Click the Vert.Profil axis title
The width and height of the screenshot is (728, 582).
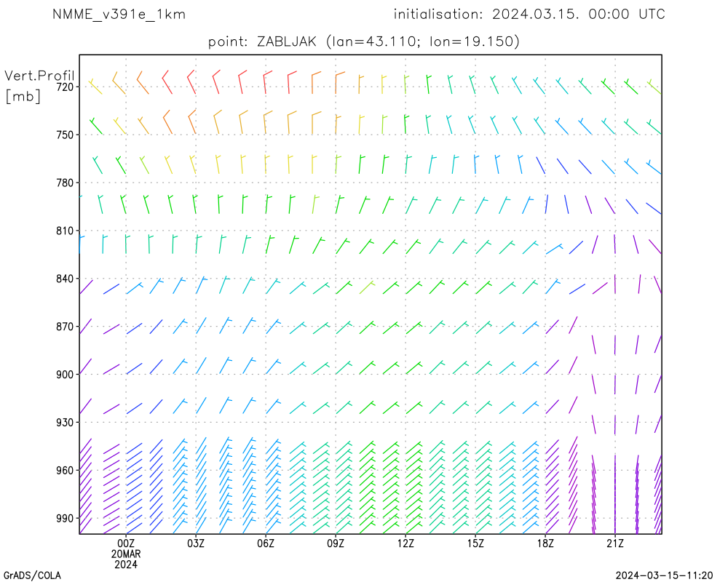(x=39, y=75)
